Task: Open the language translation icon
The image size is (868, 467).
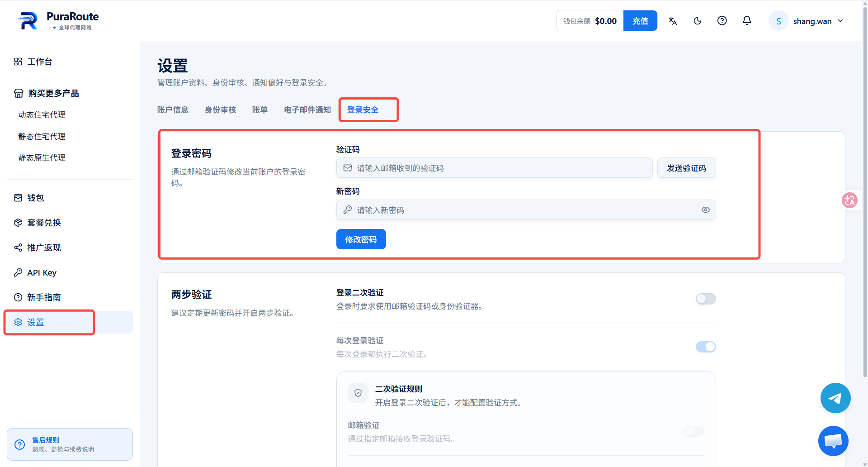Action: click(x=673, y=21)
